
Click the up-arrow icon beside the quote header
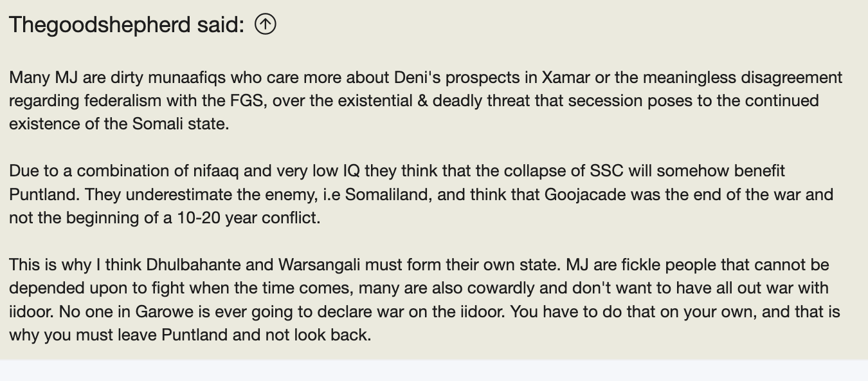coord(265,24)
